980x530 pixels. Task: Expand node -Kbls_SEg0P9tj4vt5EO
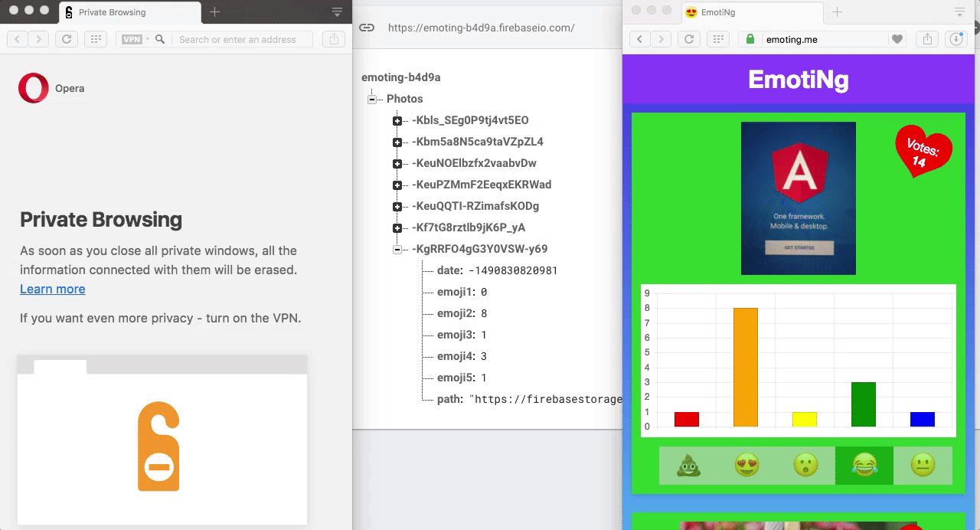click(397, 121)
